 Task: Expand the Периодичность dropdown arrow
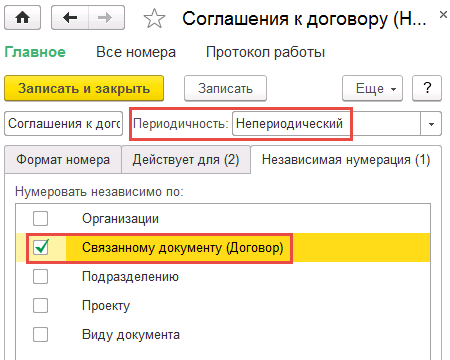click(431, 124)
